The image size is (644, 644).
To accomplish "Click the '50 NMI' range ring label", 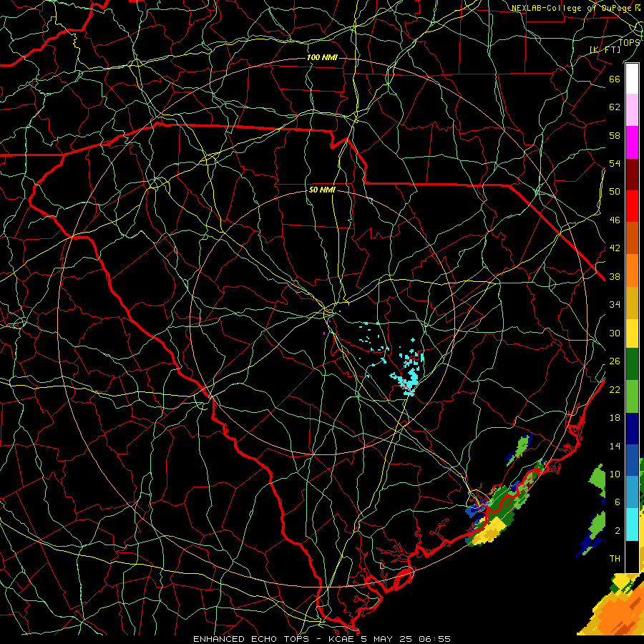I will click(x=322, y=190).
